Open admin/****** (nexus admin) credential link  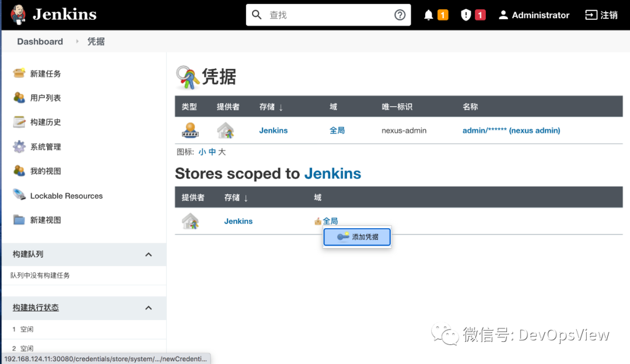511,130
